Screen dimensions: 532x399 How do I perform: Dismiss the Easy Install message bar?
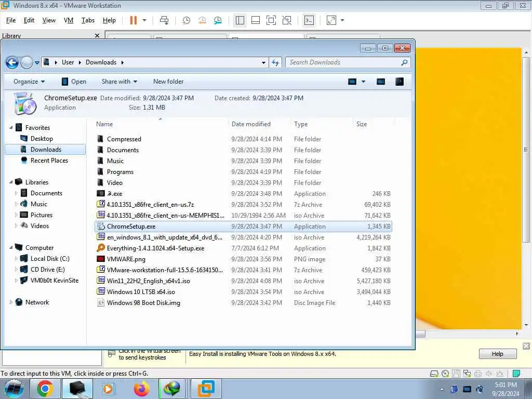coord(526,346)
